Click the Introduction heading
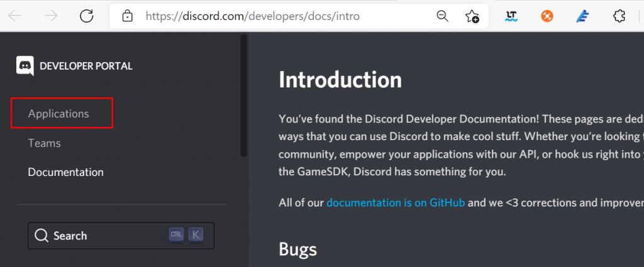This screenshot has height=267, width=644. (x=340, y=80)
